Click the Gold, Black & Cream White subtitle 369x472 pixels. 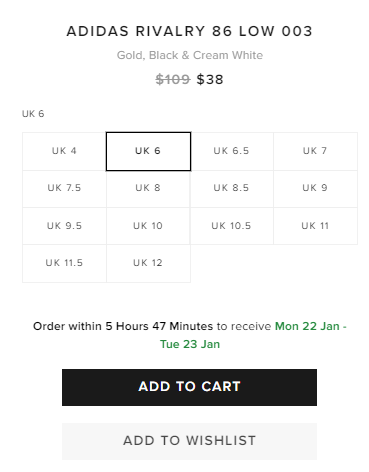pos(190,55)
